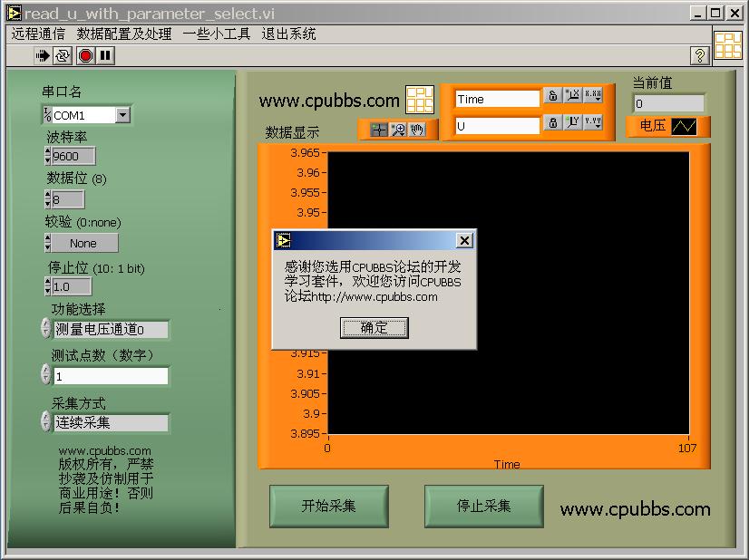Click the 测试点数 field showing 1
The width and height of the screenshot is (749, 560).
click(x=111, y=376)
